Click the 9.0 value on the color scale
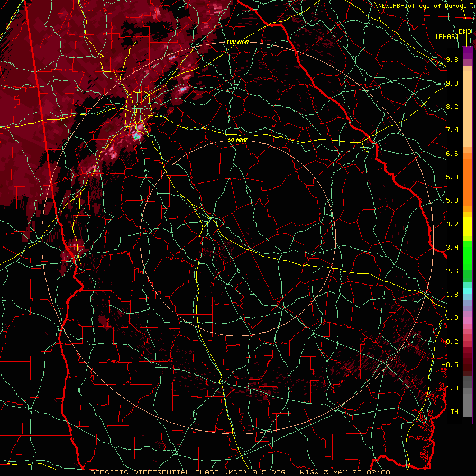 pyautogui.click(x=452, y=83)
